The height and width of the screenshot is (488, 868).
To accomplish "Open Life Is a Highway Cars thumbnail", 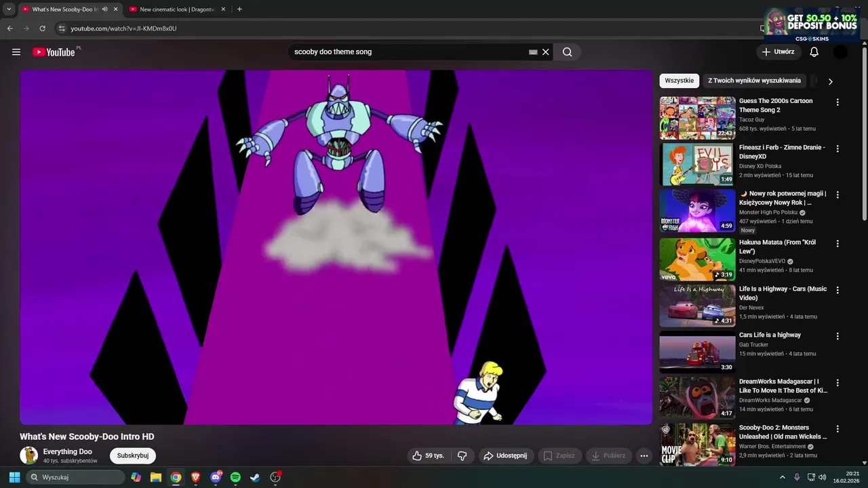I will pyautogui.click(x=697, y=306).
